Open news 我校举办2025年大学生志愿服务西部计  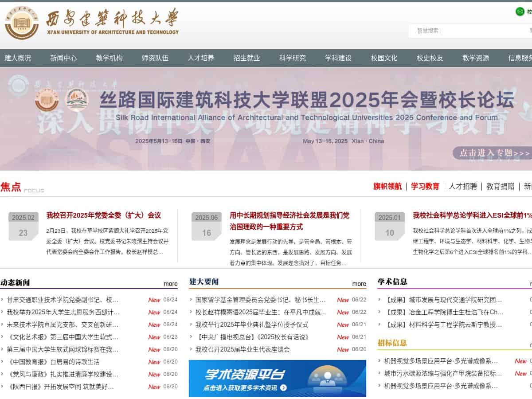coord(63,312)
